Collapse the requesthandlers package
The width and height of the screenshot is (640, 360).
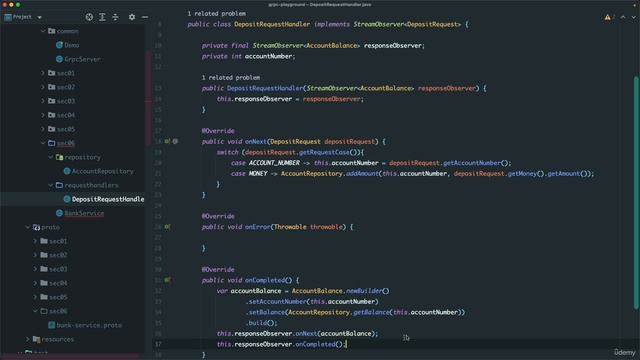click(x=51, y=185)
